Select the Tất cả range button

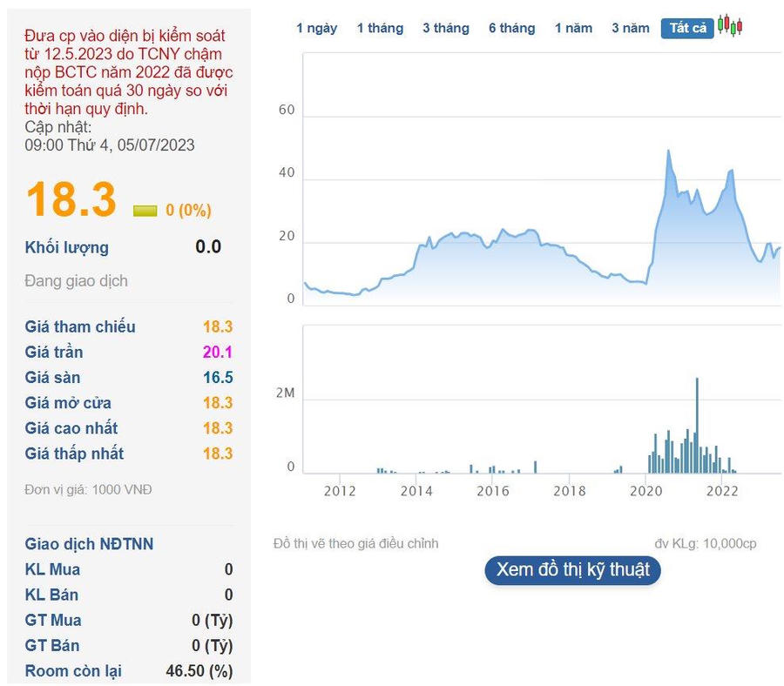click(x=687, y=28)
